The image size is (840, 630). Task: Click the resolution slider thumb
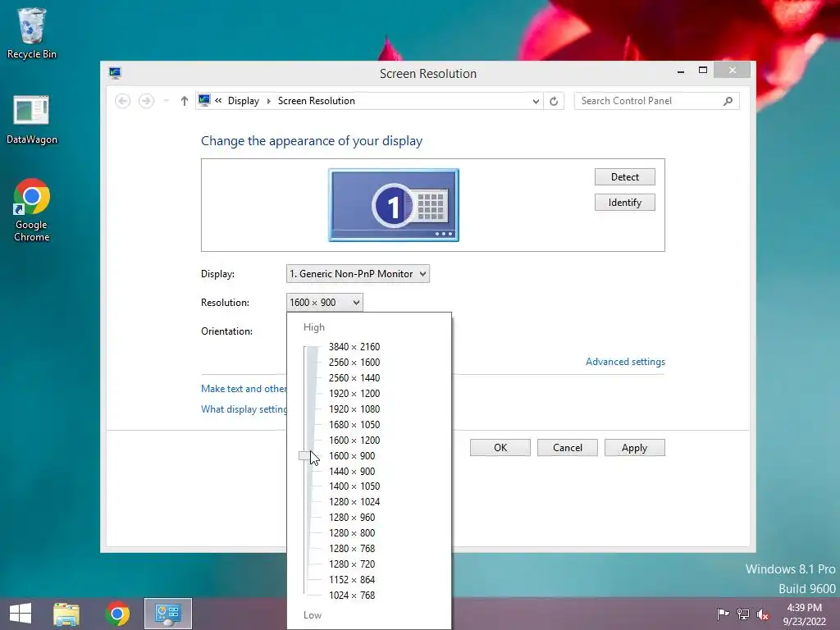coord(305,456)
